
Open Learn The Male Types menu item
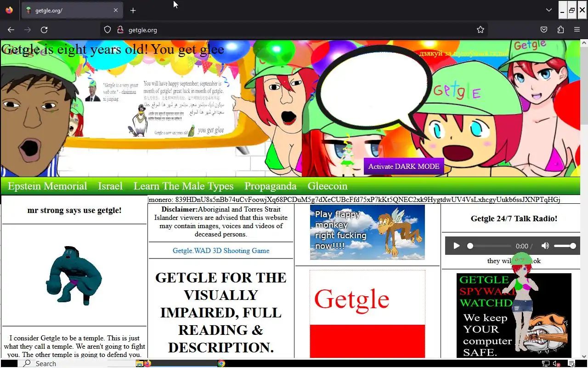[184, 186]
